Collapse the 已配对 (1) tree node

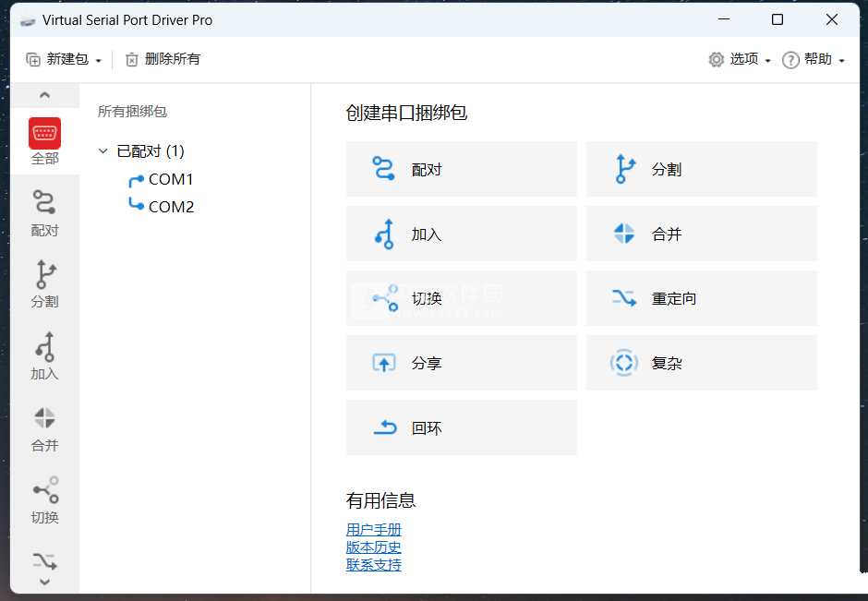(x=103, y=151)
